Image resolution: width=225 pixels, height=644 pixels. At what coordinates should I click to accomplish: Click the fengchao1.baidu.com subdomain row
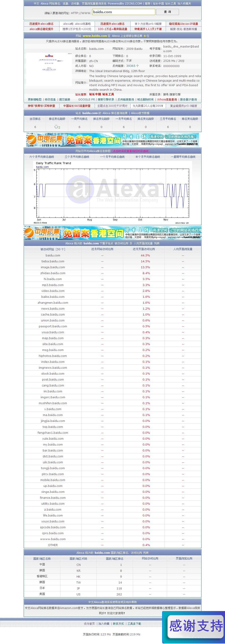pyautogui.click(x=112, y=433)
